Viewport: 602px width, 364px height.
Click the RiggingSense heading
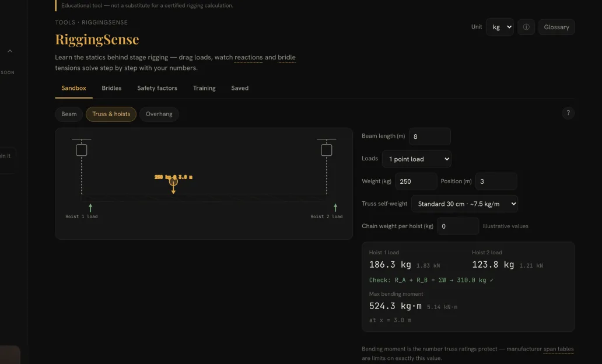coord(97,39)
